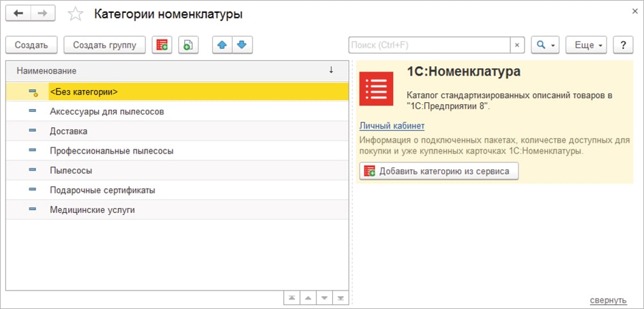Open the magnifier search dropdown
644x309 pixels.
click(x=545, y=45)
